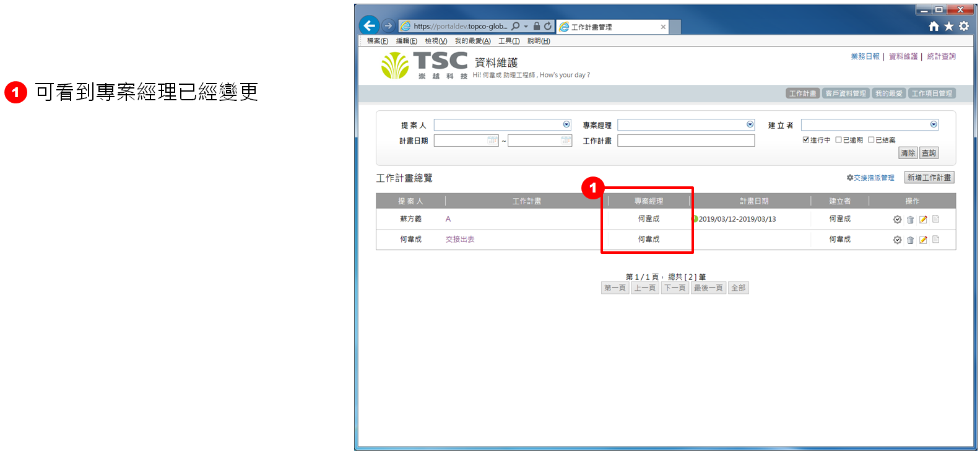Viewport: 980px width, 455px height.
Task: Switch to the 客戶資料管理 tab
Action: pos(846,93)
